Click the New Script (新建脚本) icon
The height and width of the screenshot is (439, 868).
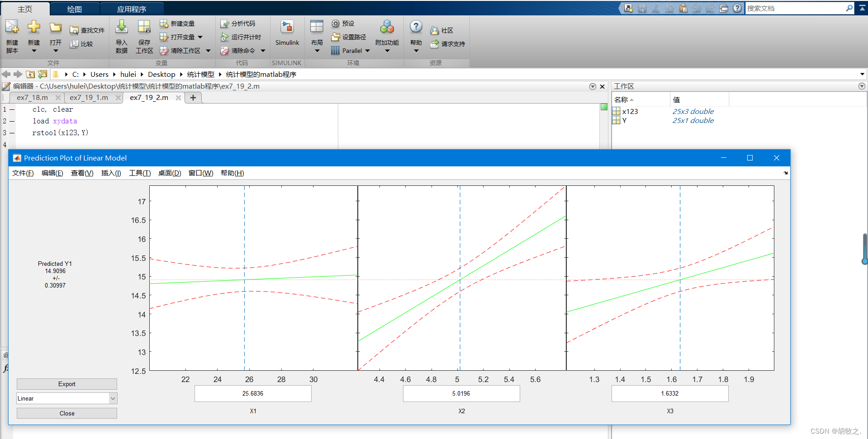[12, 28]
